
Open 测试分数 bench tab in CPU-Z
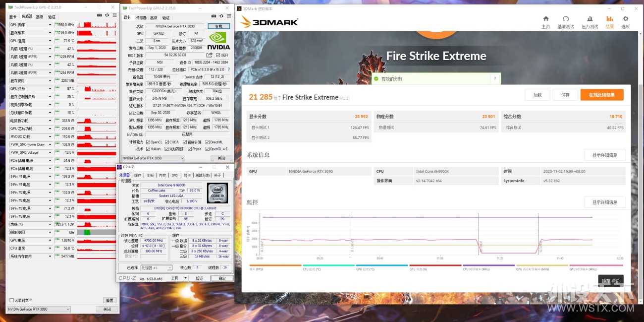[x=202, y=175]
